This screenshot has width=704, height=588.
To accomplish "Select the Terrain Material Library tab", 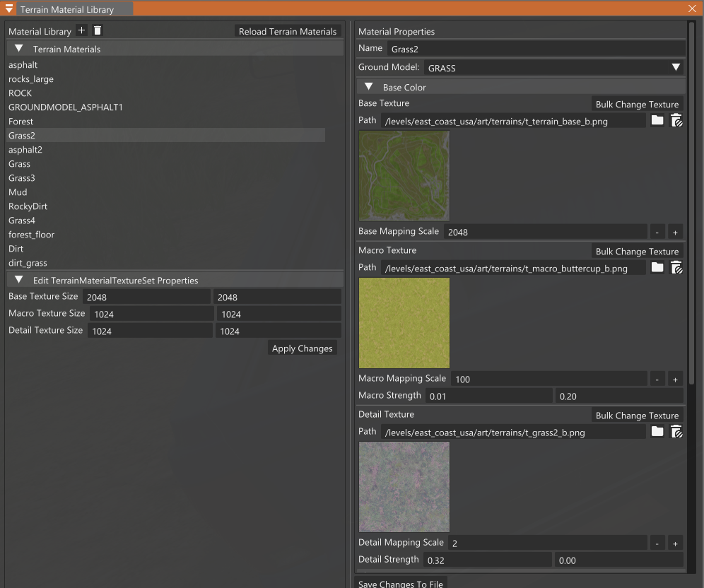I will click(x=66, y=10).
